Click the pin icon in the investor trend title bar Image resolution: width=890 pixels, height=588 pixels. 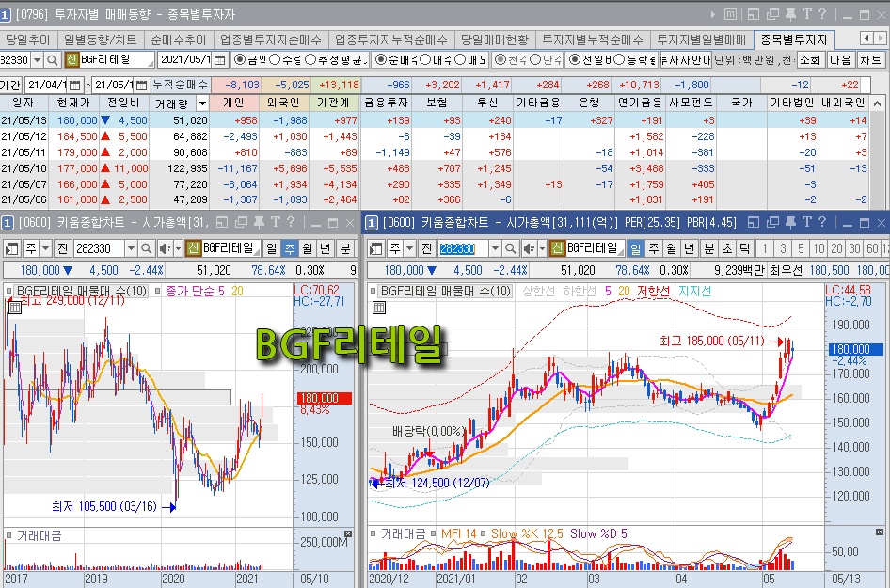(x=789, y=14)
